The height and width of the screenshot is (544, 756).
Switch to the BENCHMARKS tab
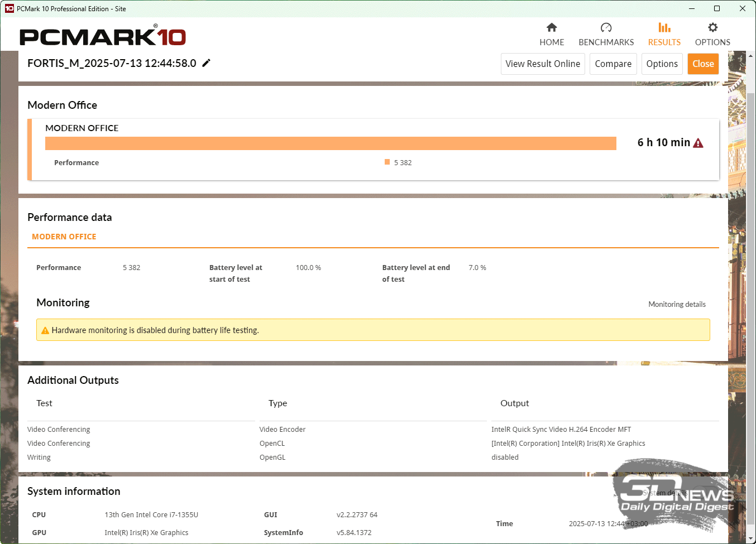[x=606, y=42]
